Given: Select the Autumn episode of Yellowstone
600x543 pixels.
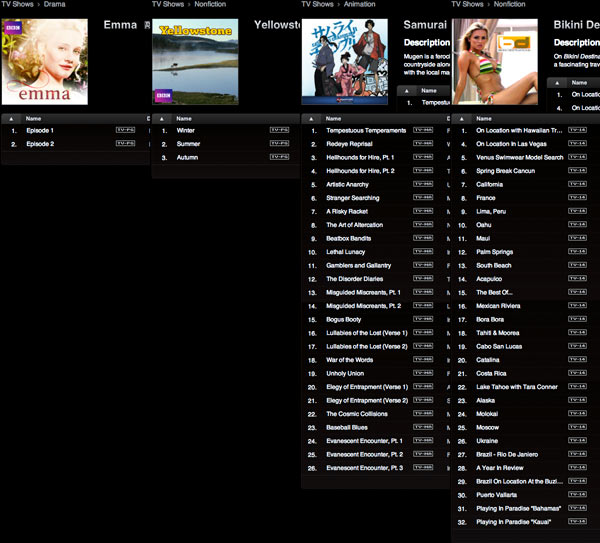Looking at the screenshot, I should [x=187, y=157].
